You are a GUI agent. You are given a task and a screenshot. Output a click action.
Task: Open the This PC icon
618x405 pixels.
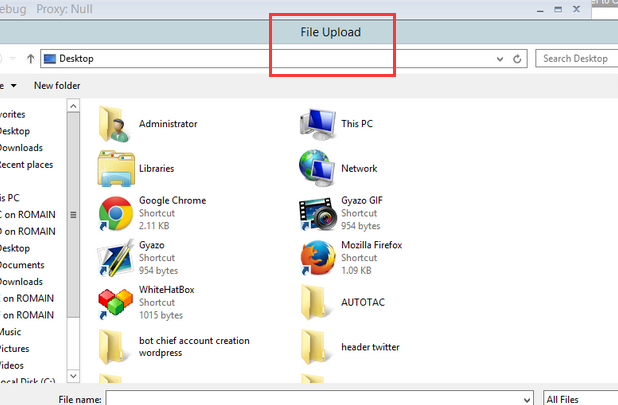(317, 124)
